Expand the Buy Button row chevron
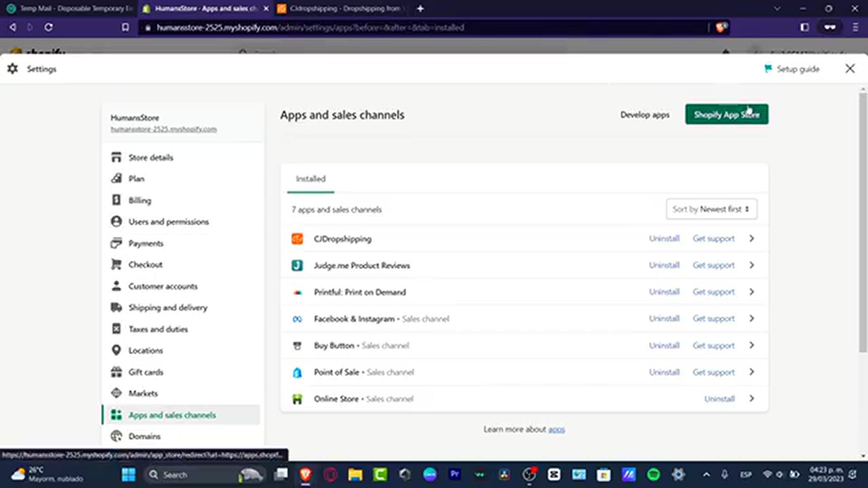868x488 pixels. [751, 345]
